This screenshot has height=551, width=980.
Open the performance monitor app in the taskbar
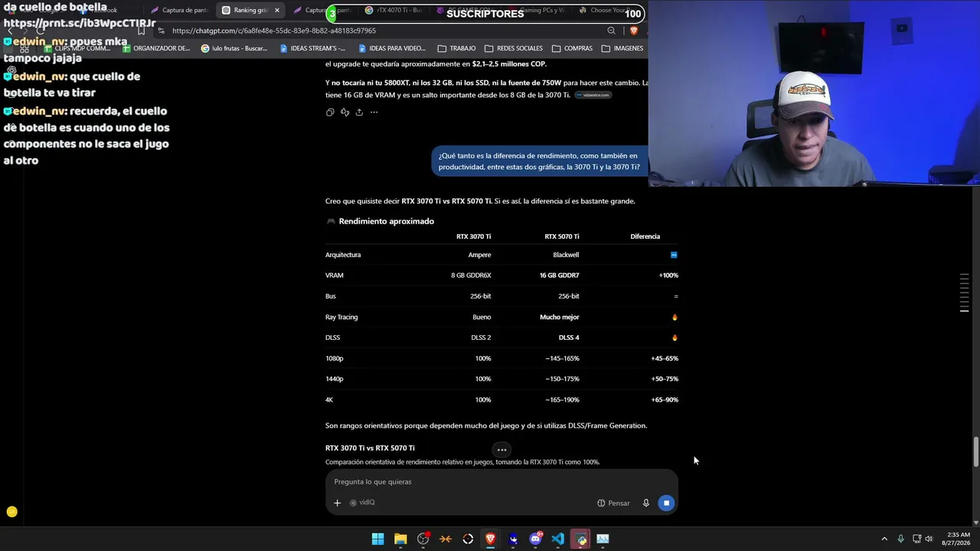[603, 539]
